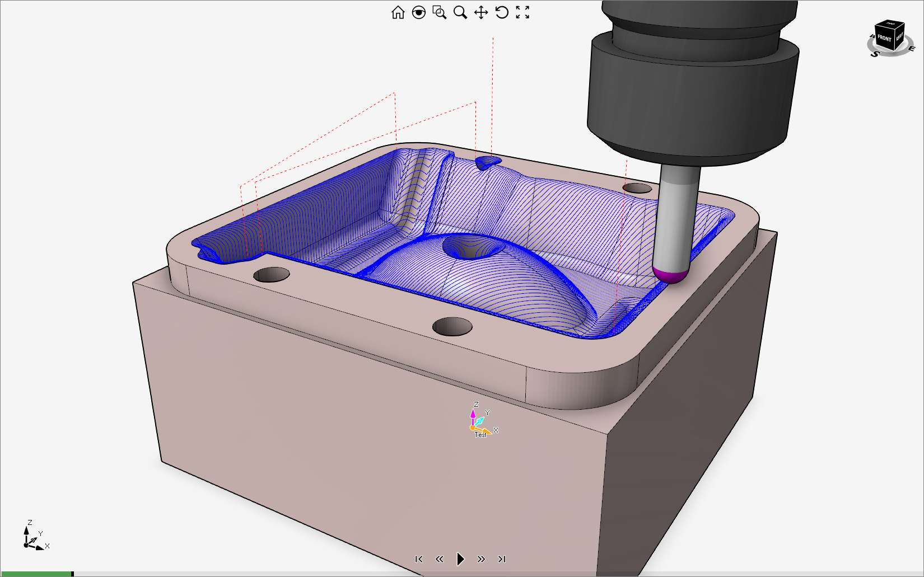Screen dimensions: 924x577
Task: Activate the zoom window tool
Action: (x=440, y=12)
